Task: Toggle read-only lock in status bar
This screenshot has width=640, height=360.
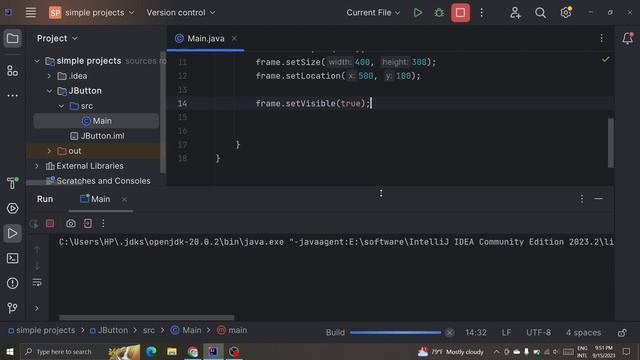Action: (x=622, y=333)
